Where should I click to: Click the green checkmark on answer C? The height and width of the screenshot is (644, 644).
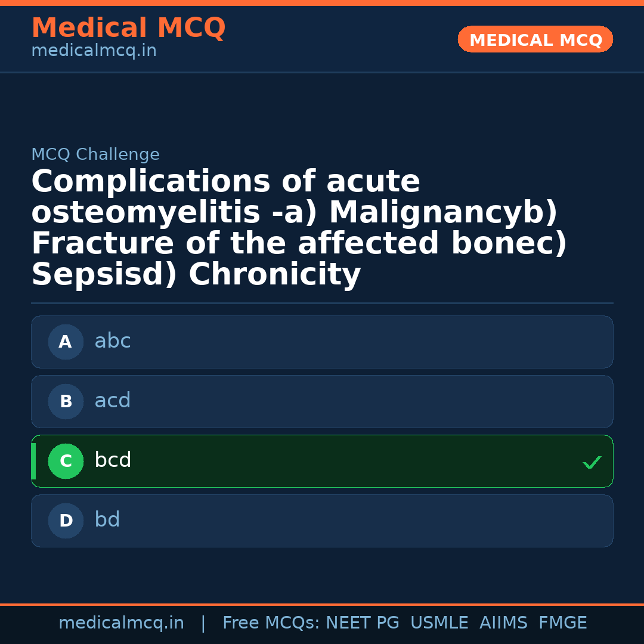click(x=592, y=462)
